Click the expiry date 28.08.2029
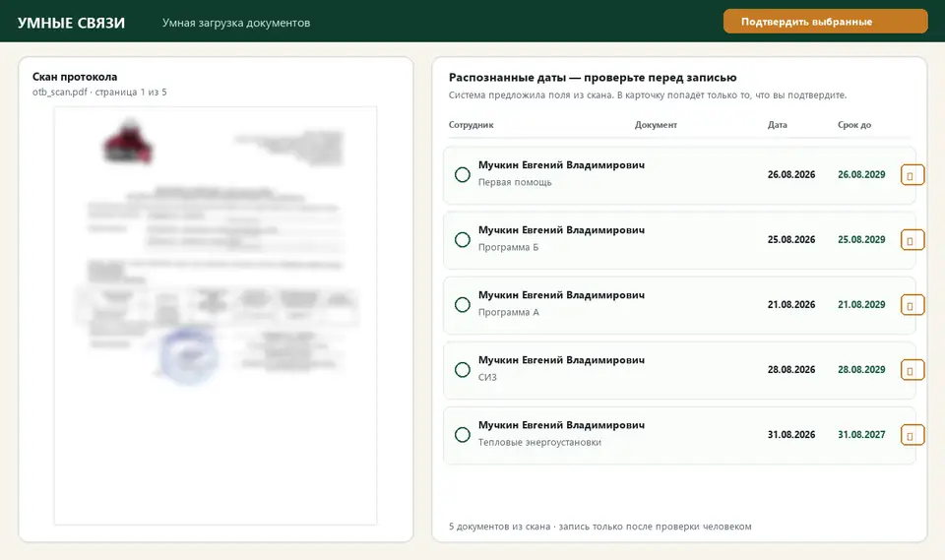The height and width of the screenshot is (560, 945). [x=861, y=369]
